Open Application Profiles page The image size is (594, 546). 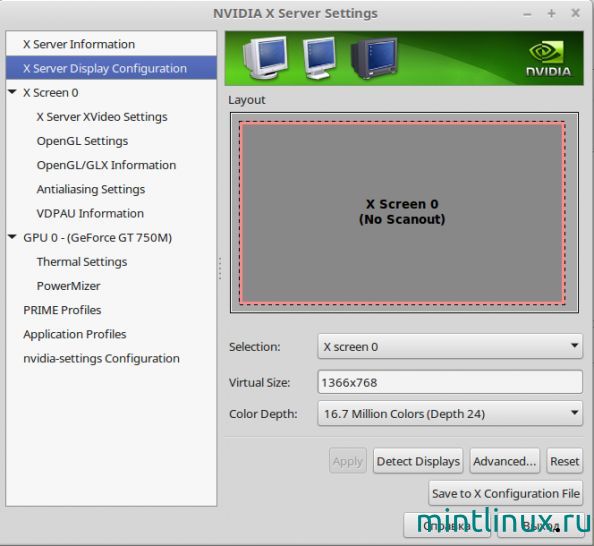pos(75,334)
